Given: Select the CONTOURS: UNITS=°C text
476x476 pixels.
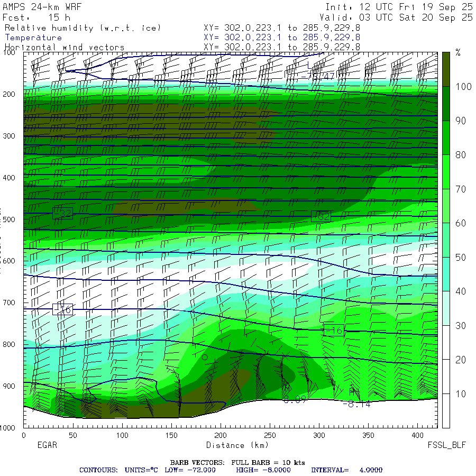Looking at the screenshot, I should (118, 470).
